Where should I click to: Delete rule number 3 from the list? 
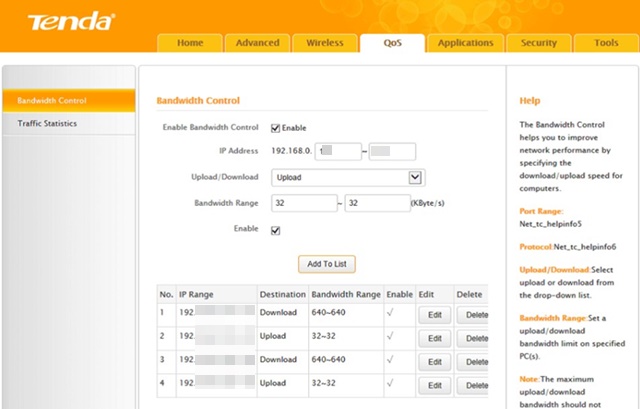click(x=473, y=362)
